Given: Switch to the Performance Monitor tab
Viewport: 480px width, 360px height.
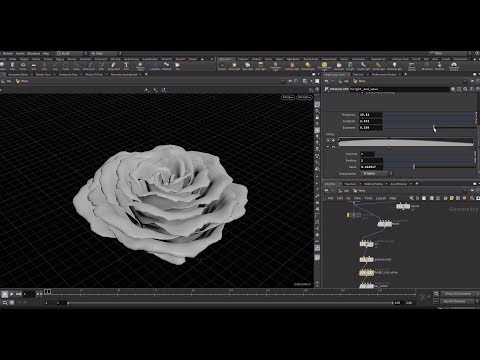Looking at the screenshot, I should [384, 74].
